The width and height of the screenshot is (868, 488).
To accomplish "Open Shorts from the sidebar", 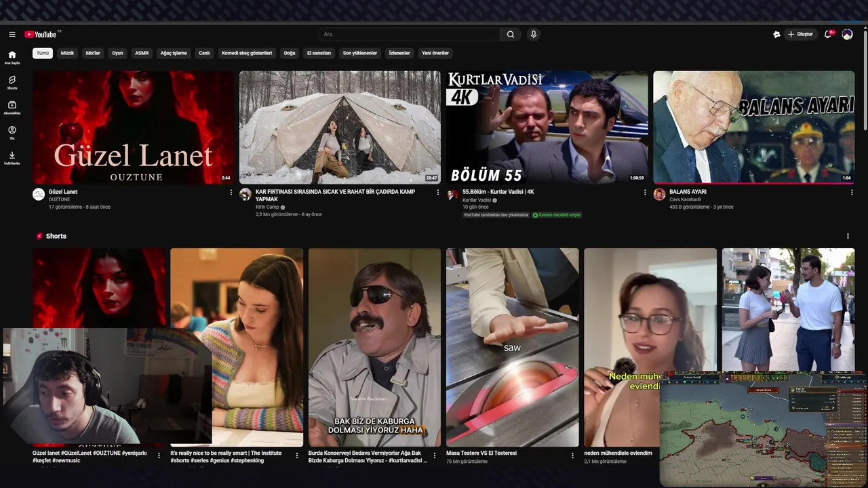I will coord(12,83).
